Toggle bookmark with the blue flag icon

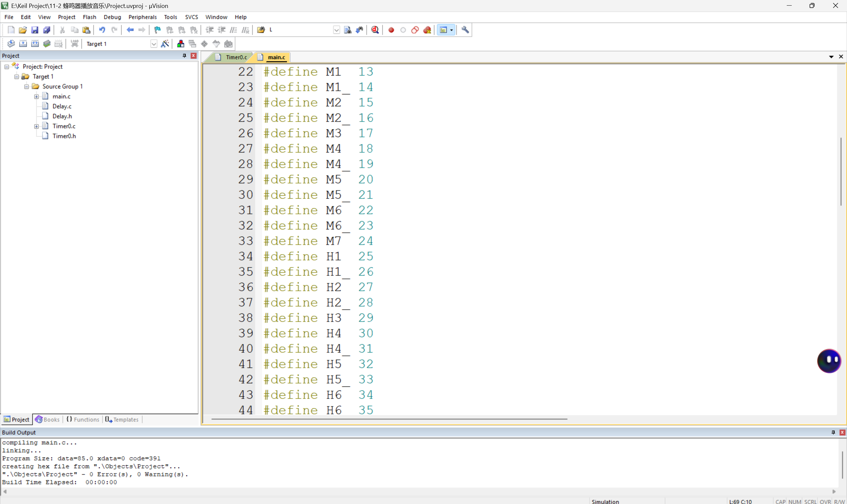click(x=157, y=30)
